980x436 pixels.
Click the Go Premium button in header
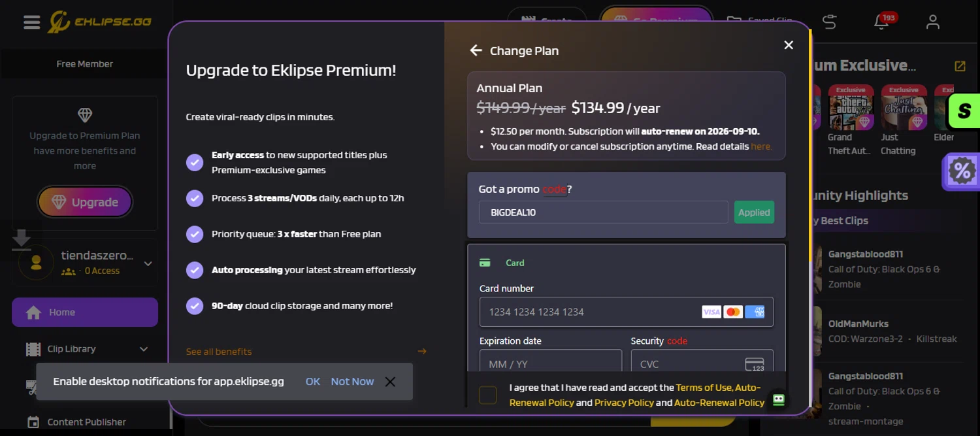pos(656,22)
